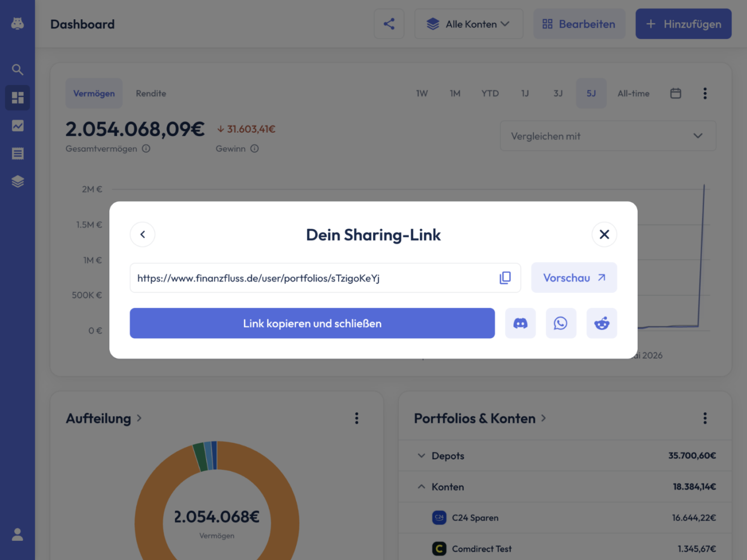Open the layers accounts sidebar icon

18,181
